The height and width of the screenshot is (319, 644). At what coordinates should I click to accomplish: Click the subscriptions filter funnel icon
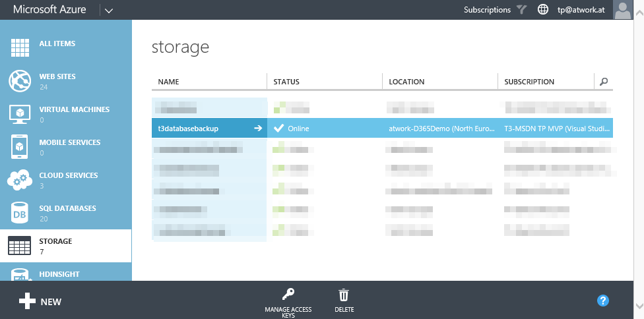click(x=522, y=10)
